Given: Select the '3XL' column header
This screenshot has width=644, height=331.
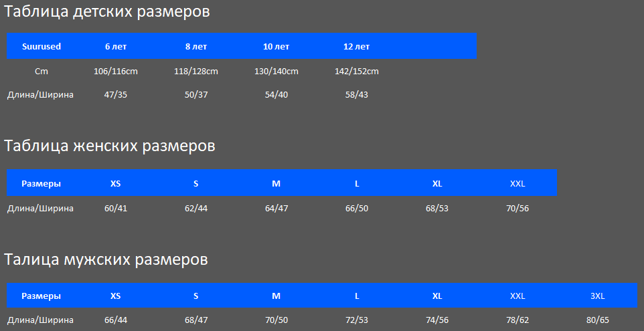Looking at the screenshot, I should pyautogui.click(x=598, y=296).
